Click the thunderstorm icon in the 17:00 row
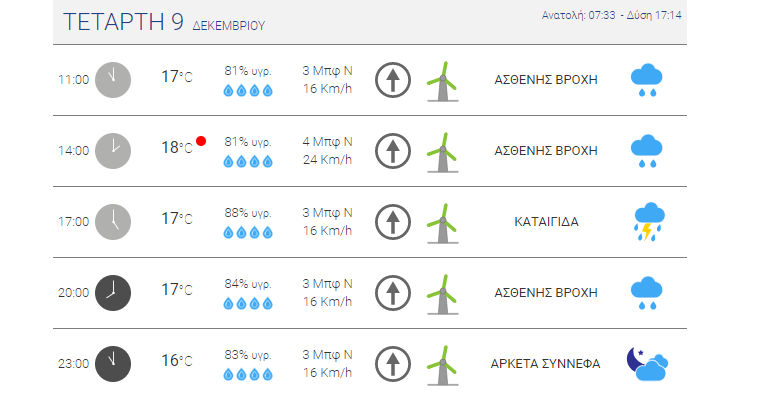 tap(649, 222)
